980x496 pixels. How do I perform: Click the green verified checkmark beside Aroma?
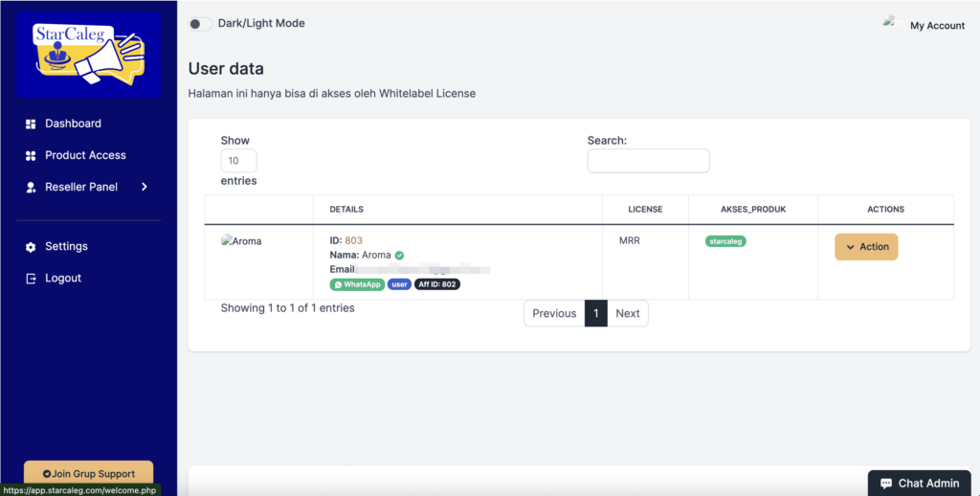point(399,256)
